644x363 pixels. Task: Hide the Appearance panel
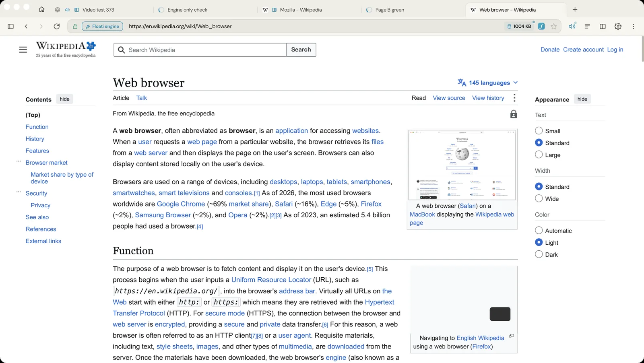pyautogui.click(x=582, y=99)
